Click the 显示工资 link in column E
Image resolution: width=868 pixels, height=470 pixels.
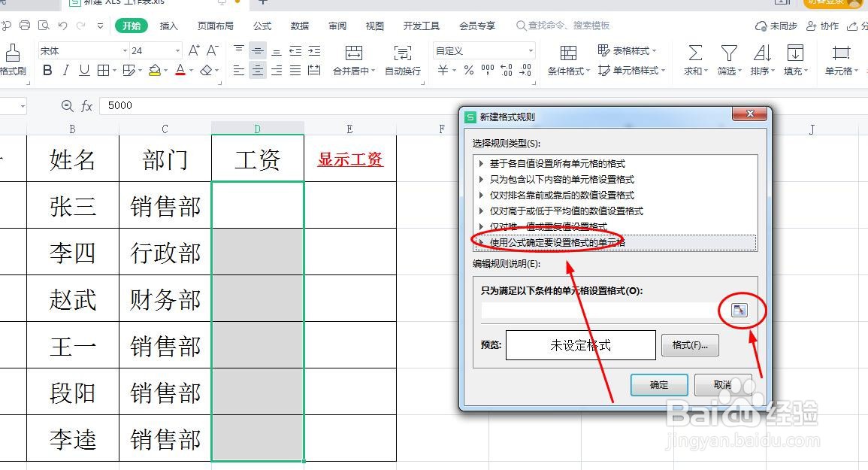pos(350,159)
